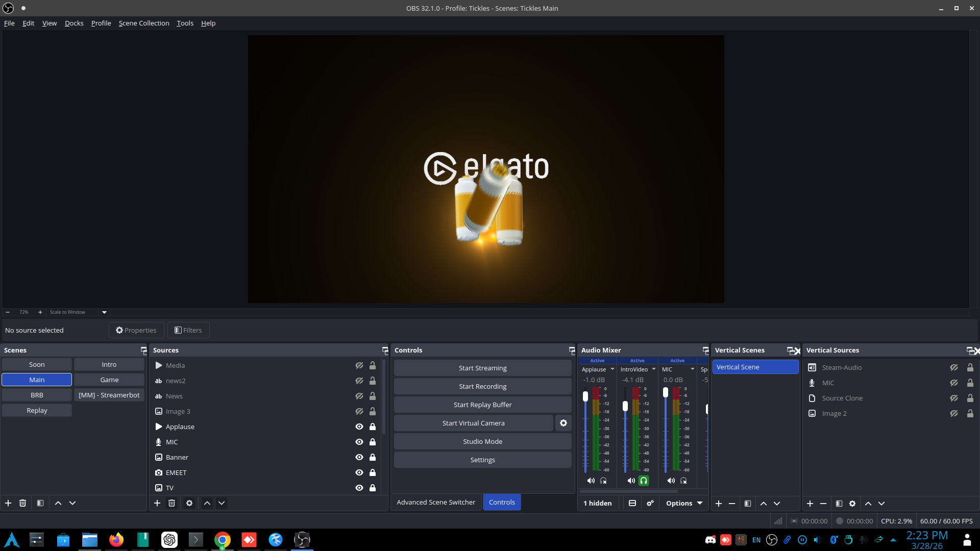Zoom out preview with minus icon
The width and height of the screenshot is (980, 551).
click(8, 312)
